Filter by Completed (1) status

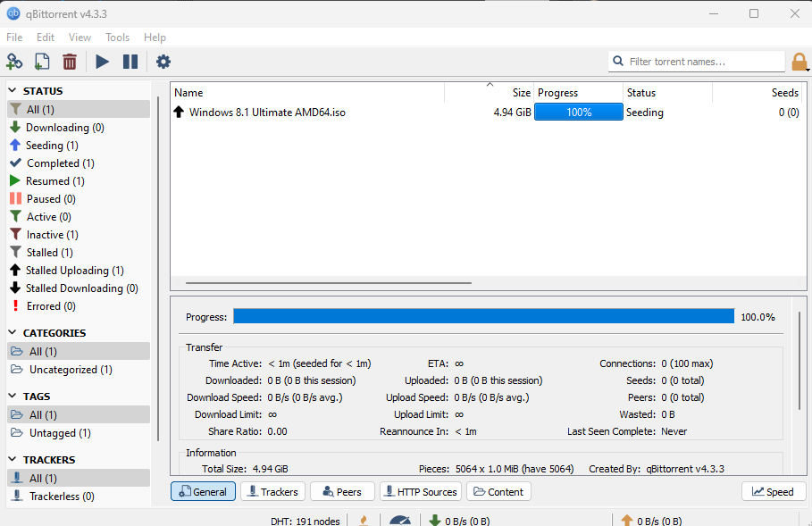pyautogui.click(x=79, y=163)
